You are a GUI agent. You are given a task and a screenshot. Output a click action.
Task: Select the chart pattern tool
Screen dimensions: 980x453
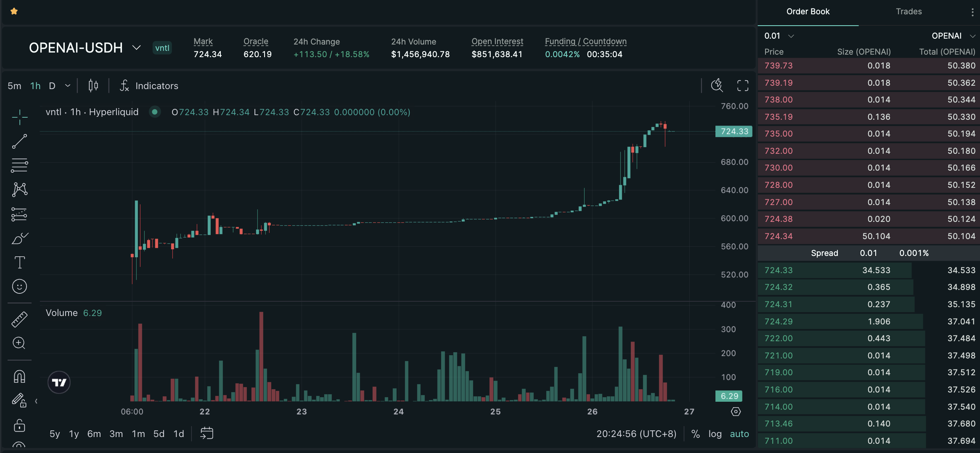(20, 190)
